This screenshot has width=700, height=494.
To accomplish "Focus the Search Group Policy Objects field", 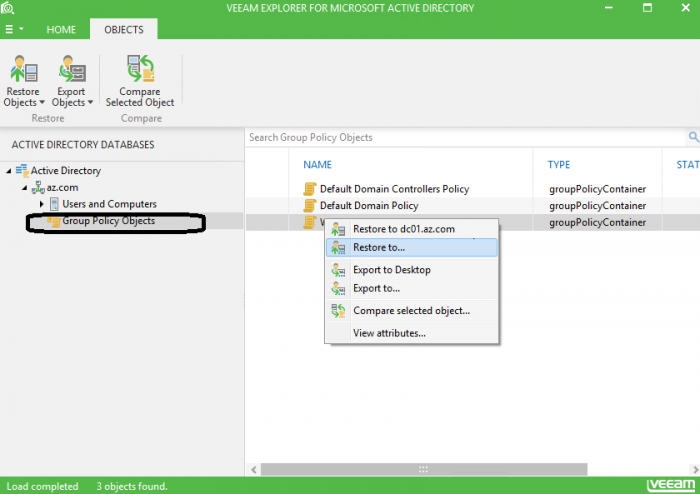I will [x=464, y=137].
